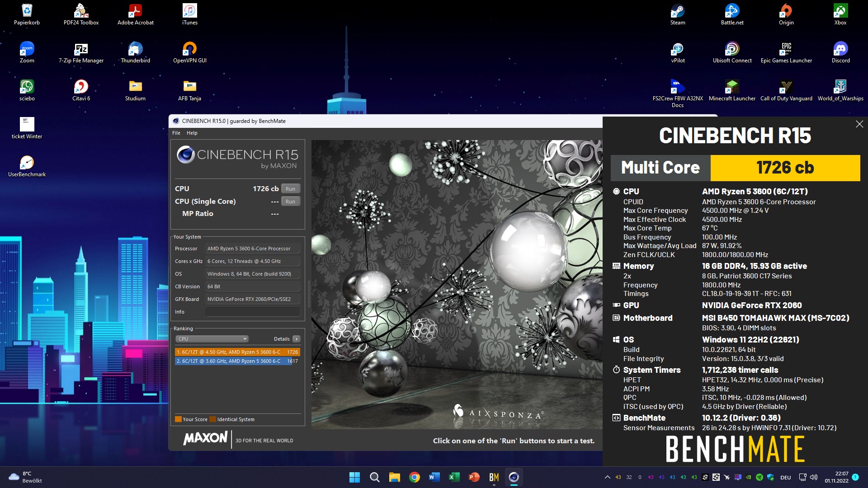Open File Explorer from taskbar

(394, 477)
